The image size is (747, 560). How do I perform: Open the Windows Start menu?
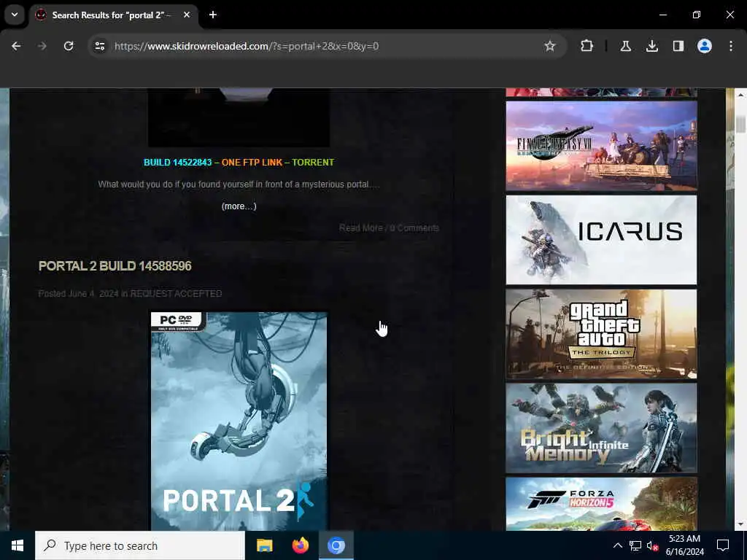coord(18,545)
